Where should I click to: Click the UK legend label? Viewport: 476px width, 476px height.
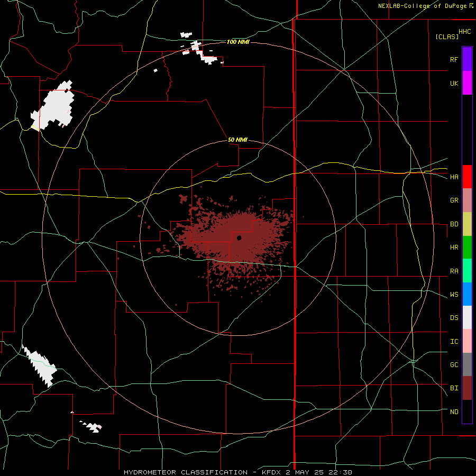(454, 83)
